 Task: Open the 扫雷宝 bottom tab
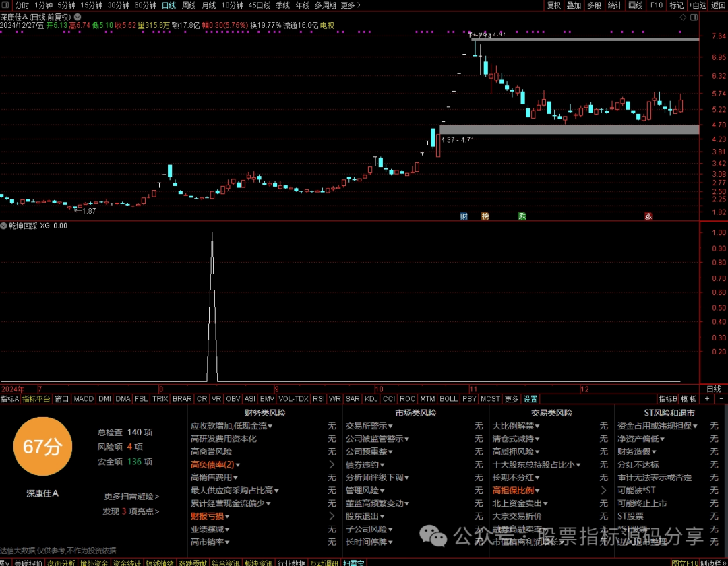(354, 563)
